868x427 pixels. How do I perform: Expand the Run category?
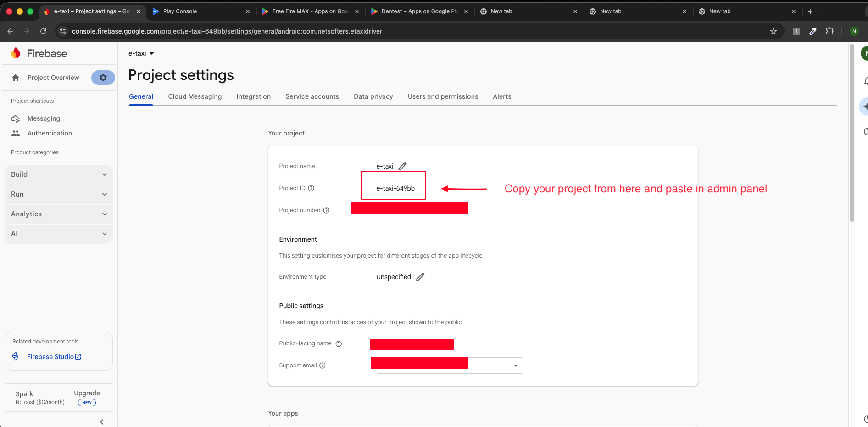(x=59, y=194)
